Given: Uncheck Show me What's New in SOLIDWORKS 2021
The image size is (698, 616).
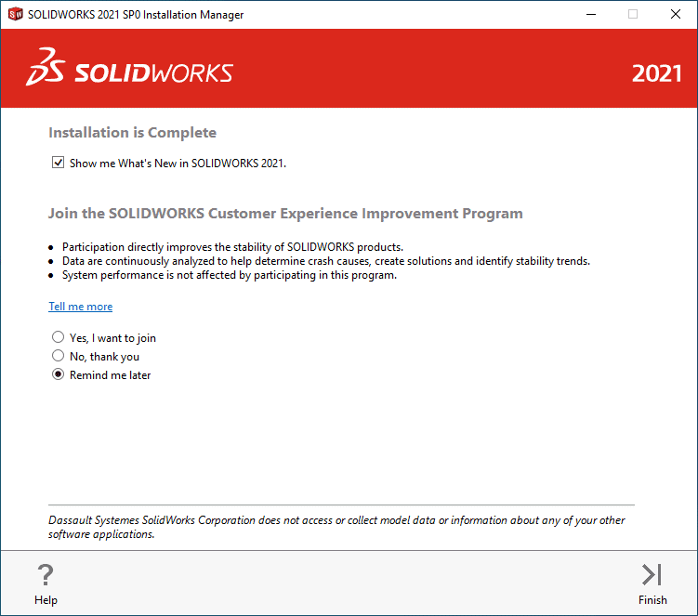Looking at the screenshot, I should (58, 163).
